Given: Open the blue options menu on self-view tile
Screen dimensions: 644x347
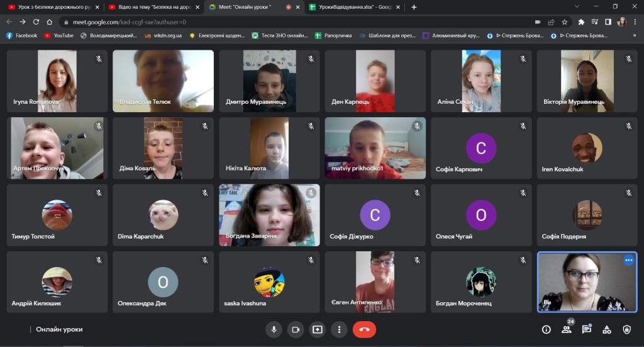Looking at the screenshot, I should [x=628, y=260].
